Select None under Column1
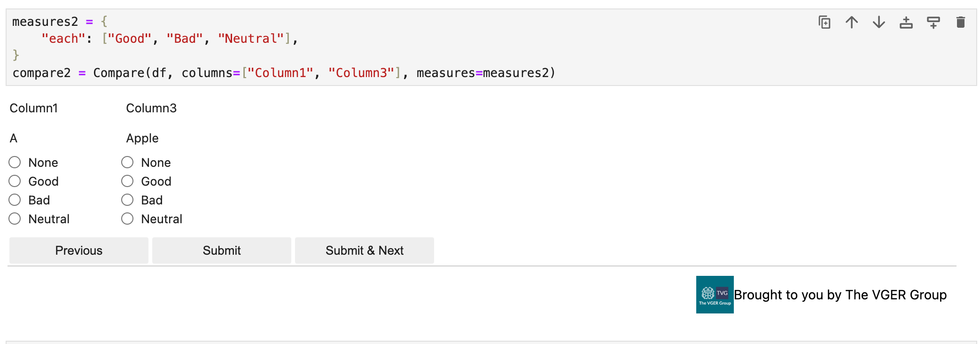The width and height of the screenshot is (980, 344). 15,163
